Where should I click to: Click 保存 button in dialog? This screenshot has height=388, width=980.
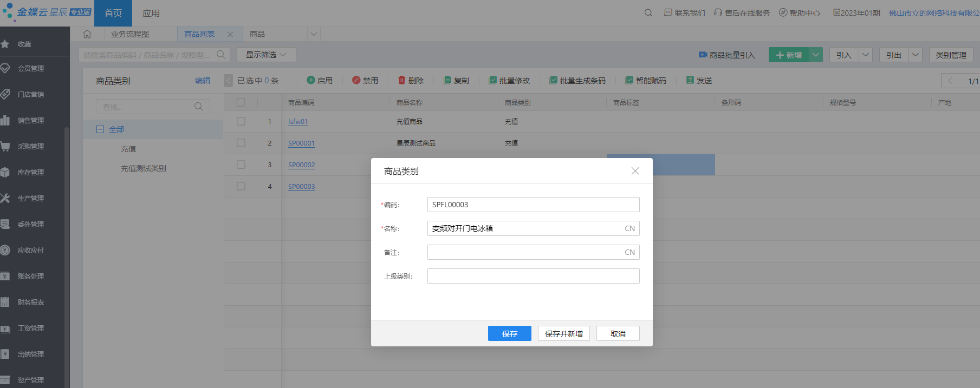point(510,333)
